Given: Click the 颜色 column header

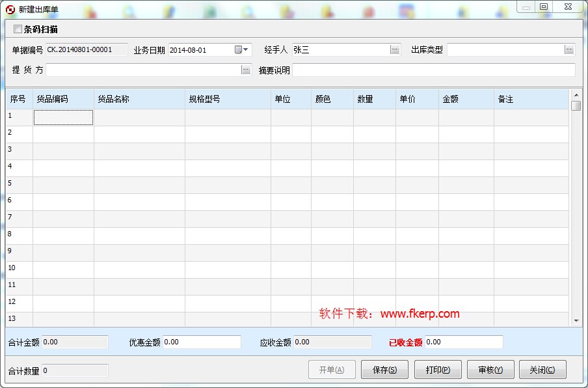Looking at the screenshot, I should point(332,99).
